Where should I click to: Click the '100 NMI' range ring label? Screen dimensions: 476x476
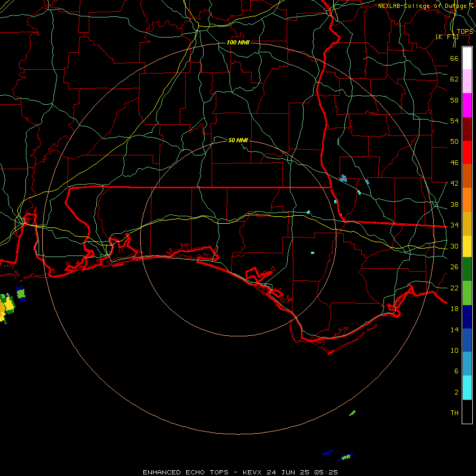coord(238,42)
